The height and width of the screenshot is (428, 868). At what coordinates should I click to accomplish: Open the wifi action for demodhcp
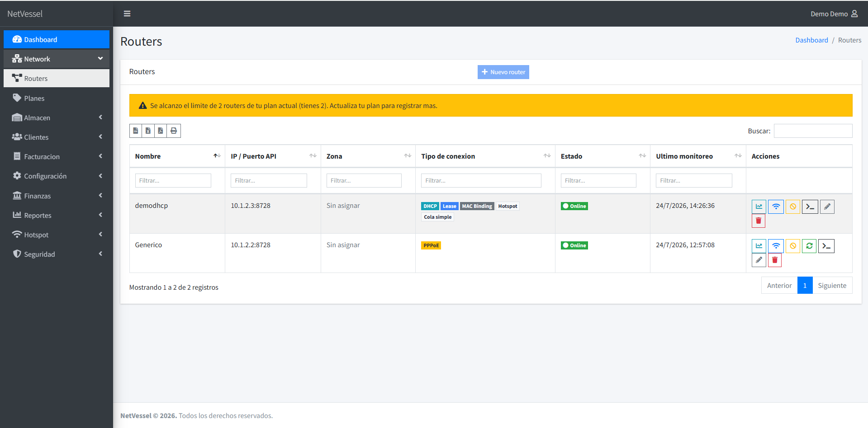pyautogui.click(x=776, y=207)
